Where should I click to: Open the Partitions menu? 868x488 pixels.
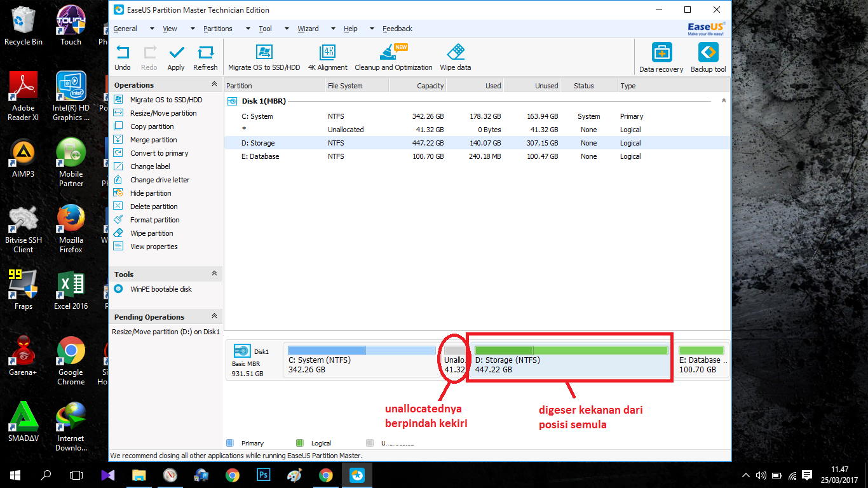coord(218,29)
